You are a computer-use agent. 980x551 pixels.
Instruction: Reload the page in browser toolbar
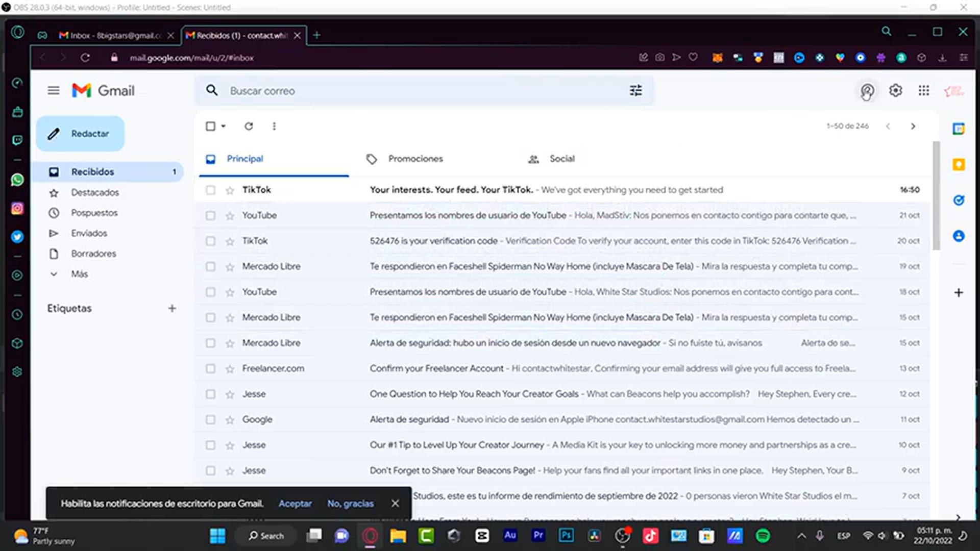point(85,58)
